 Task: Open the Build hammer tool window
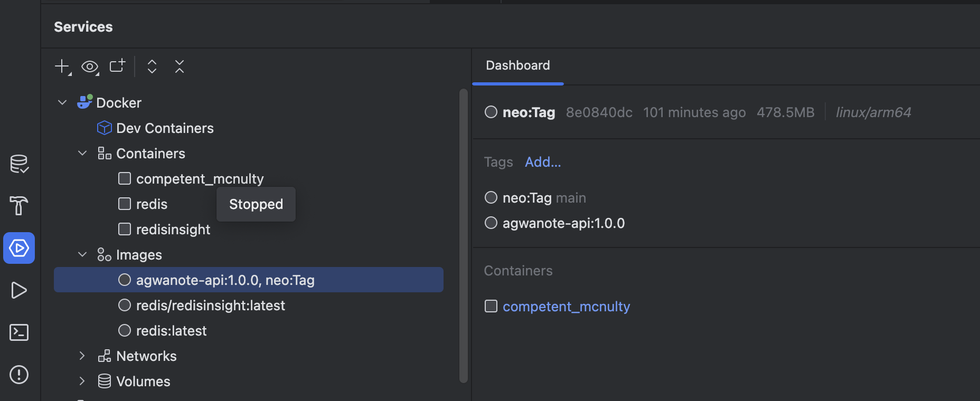pyautogui.click(x=19, y=206)
